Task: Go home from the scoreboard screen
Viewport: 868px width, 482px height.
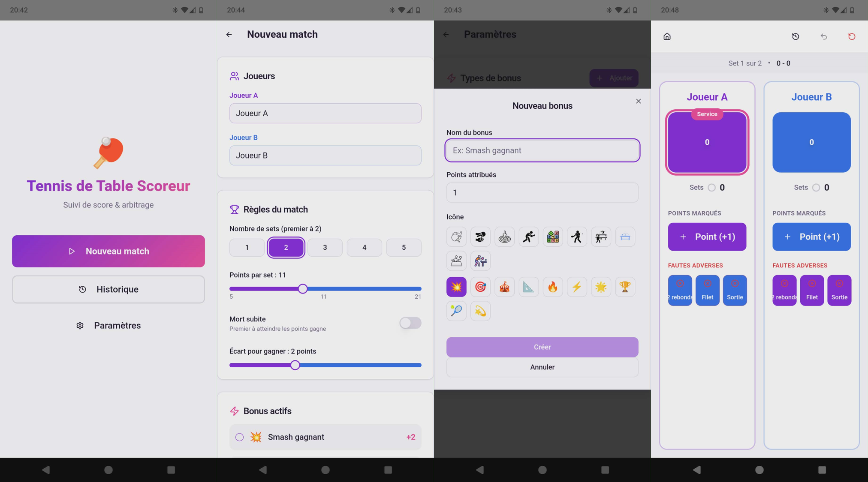Action: [667, 36]
